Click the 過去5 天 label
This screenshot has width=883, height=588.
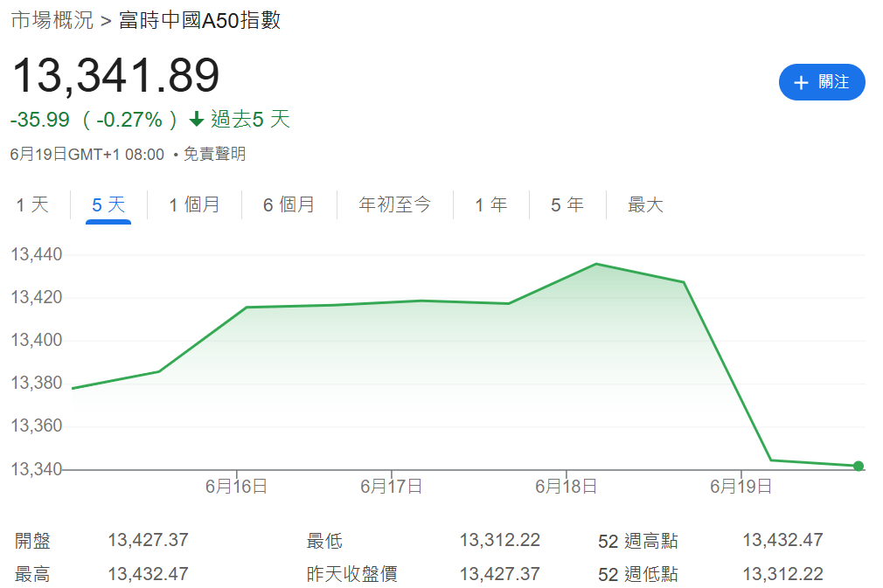(250, 120)
